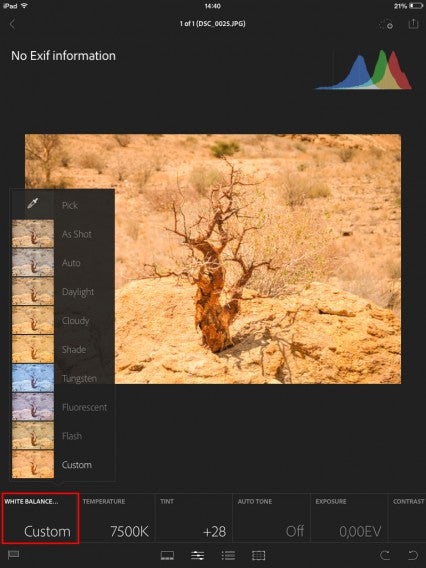Viewport: 426px width, 568px height.
Task: Open the White Balance Custom dropdown
Action: 40,518
